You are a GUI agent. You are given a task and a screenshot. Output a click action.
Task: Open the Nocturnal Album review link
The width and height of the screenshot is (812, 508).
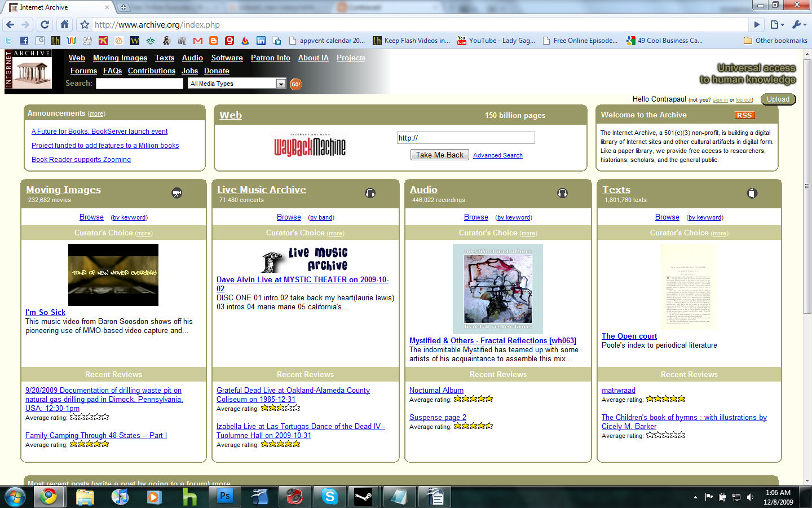pyautogui.click(x=436, y=390)
